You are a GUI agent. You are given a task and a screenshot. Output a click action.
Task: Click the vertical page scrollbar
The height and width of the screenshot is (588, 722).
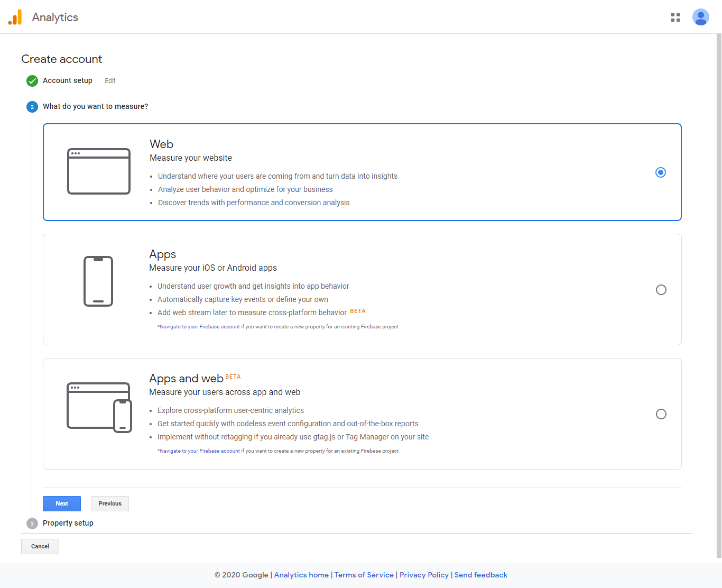coord(719,296)
